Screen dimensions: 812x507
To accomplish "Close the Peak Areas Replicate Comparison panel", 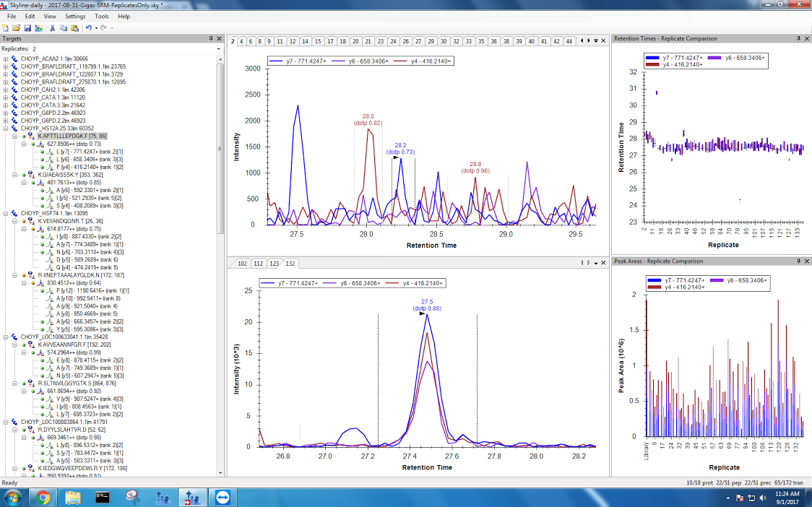I will coord(807,261).
